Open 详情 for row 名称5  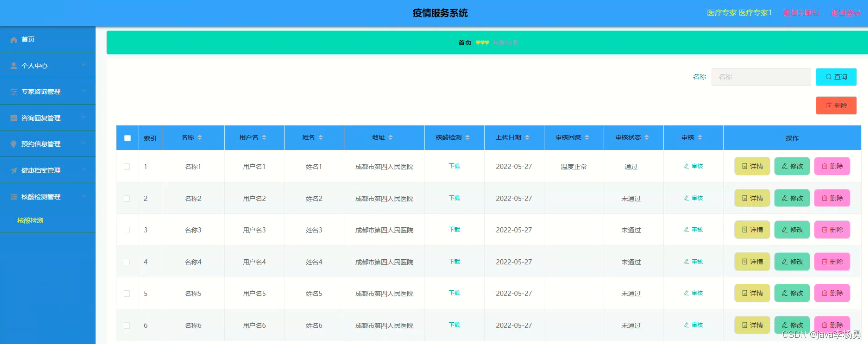point(752,293)
